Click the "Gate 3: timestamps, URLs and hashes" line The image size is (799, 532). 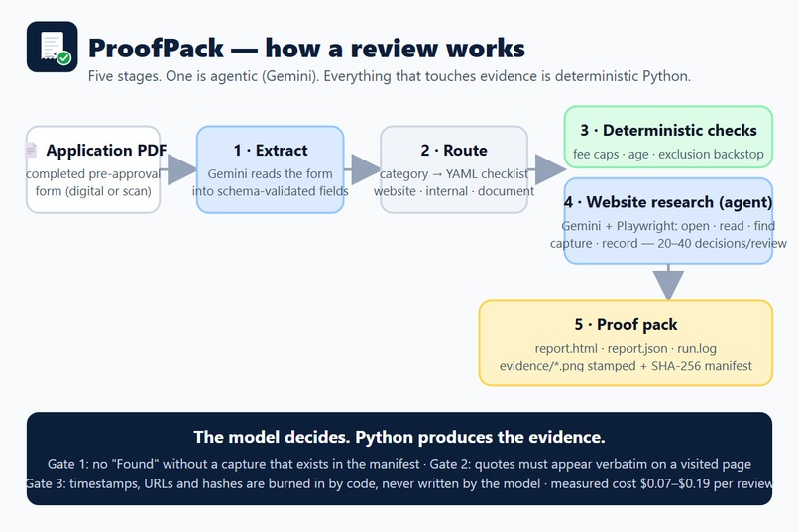point(399,483)
